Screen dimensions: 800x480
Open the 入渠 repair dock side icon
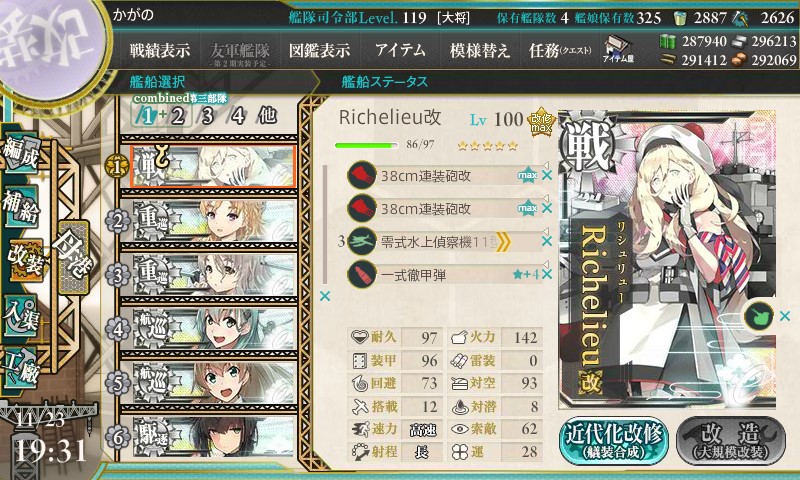21,316
